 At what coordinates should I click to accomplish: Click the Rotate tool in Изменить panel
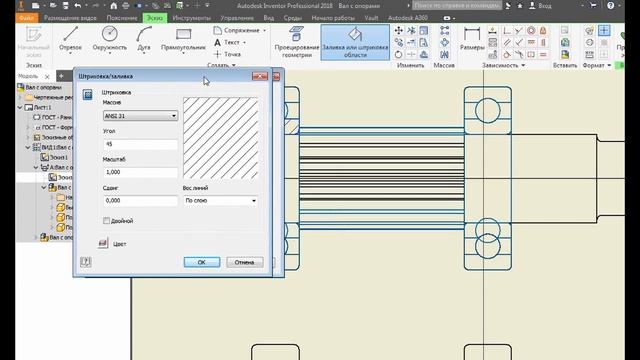[x=399, y=54]
